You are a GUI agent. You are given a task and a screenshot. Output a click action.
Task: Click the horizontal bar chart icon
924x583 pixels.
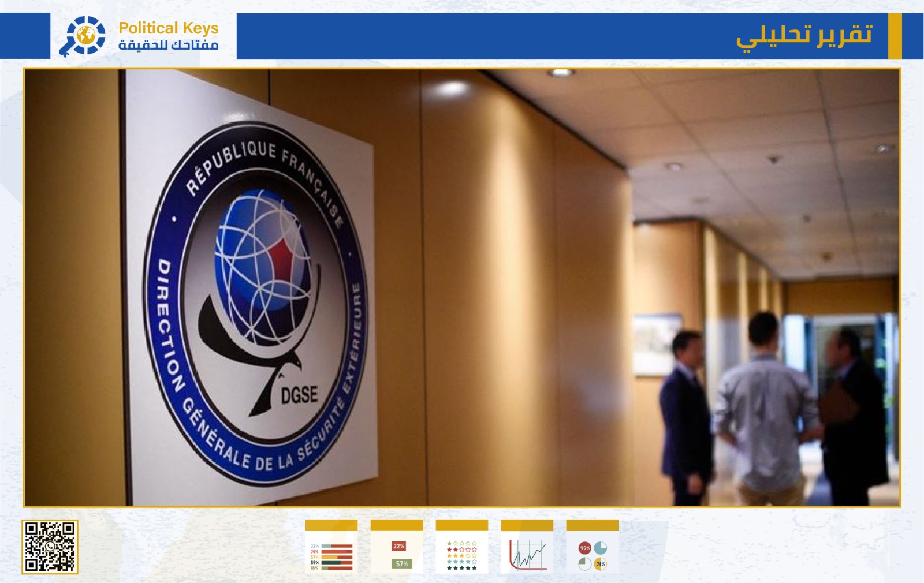pos(331,547)
